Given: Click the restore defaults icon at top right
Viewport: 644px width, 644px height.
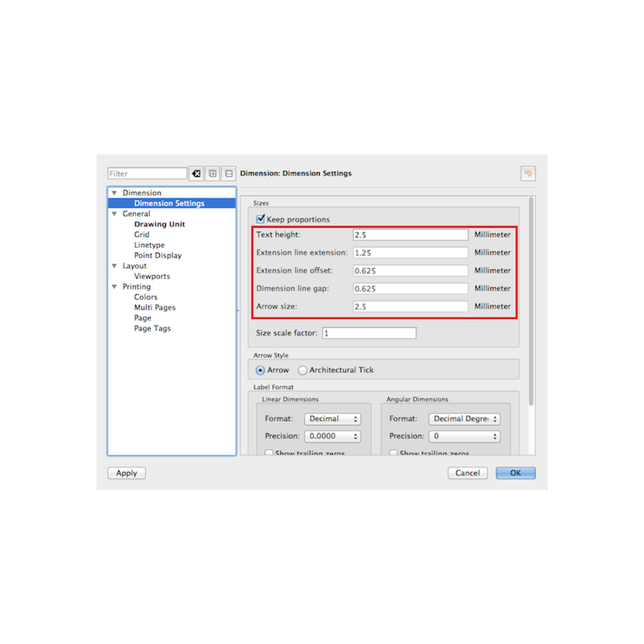Looking at the screenshot, I should pos(528,174).
